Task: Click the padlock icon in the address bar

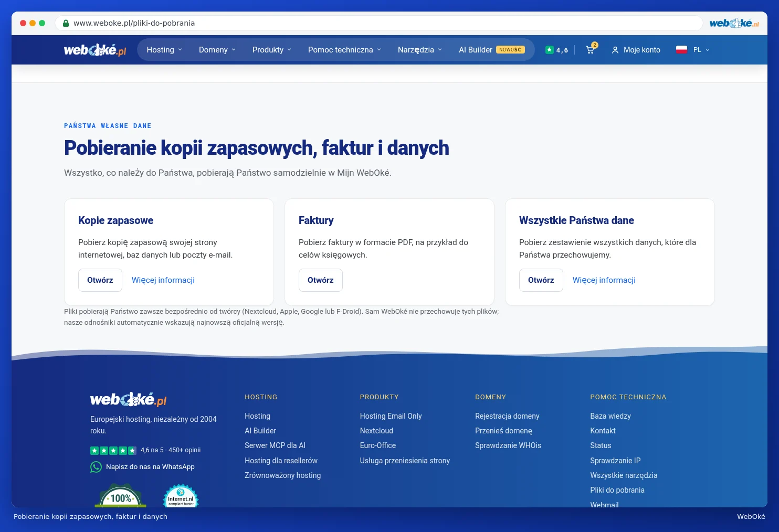Action: 66,23
